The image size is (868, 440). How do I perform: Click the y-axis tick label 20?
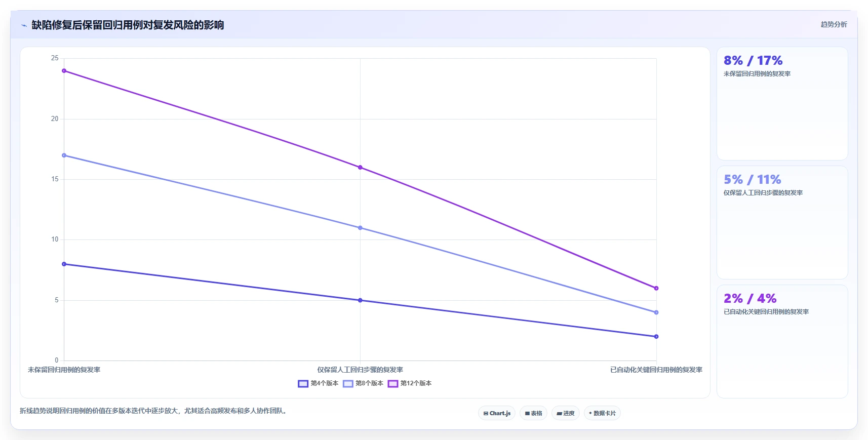(x=55, y=119)
